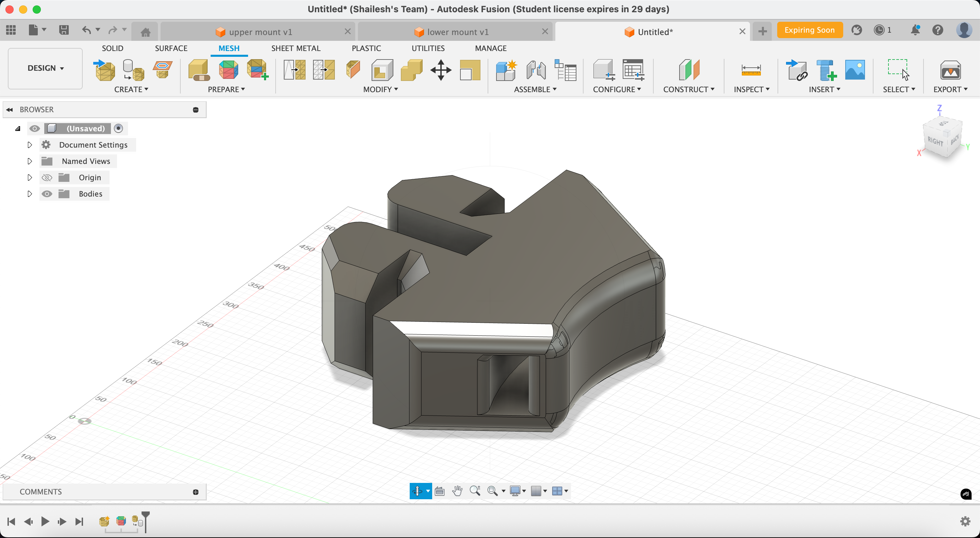This screenshot has width=980, height=538.
Task: Click the job status clock indicator
Action: click(883, 30)
